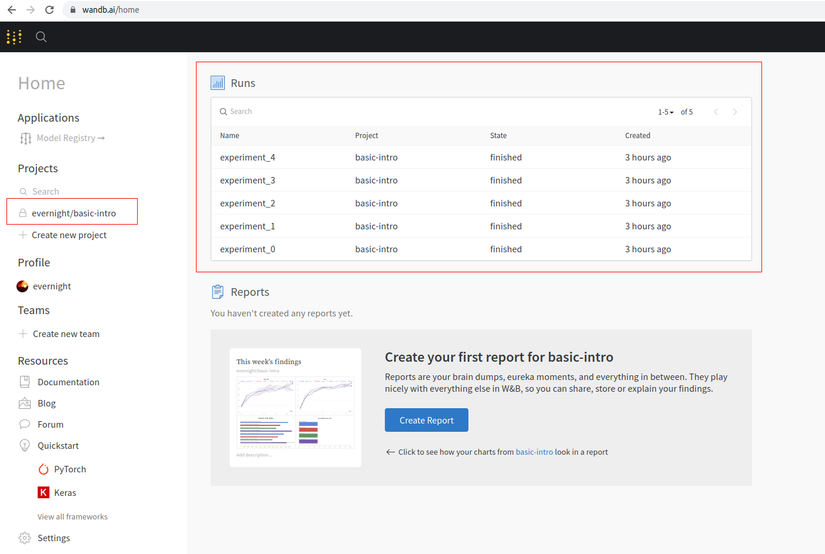The width and height of the screenshot is (825, 554).
Task: Click the browser address bar URL
Action: coord(110,9)
